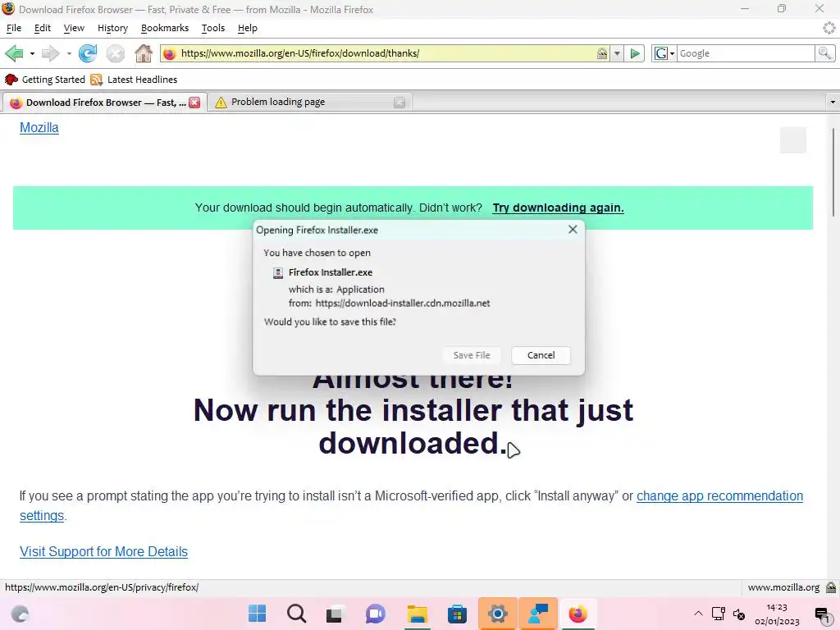Click the network status tray icon
The height and width of the screenshot is (630, 840).
tap(719, 614)
